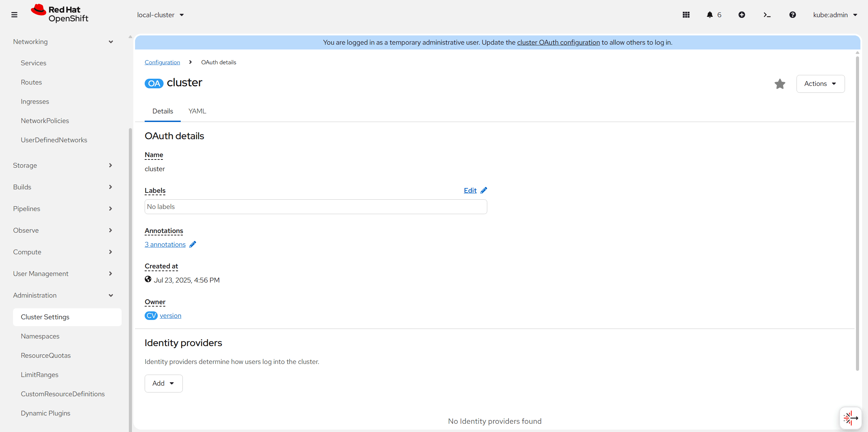Expand the Observe section
The height and width of the screenshot is (432, 868).
[63, 230]
